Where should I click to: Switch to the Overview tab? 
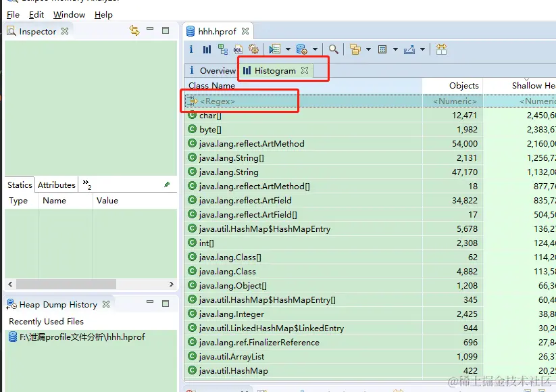212,70
